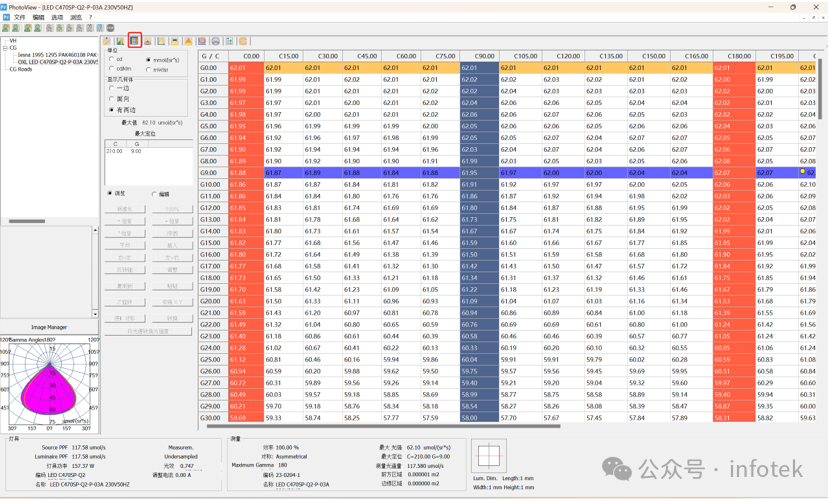Click the down arrow of the left panel scrollbar

95,314
